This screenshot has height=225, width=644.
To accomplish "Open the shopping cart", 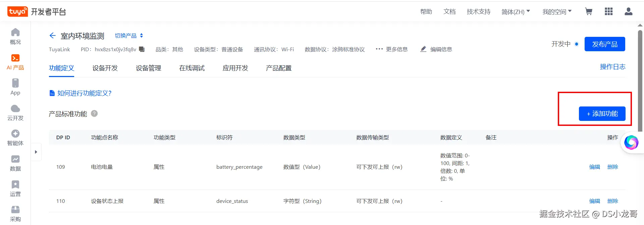I will [588, 12].
